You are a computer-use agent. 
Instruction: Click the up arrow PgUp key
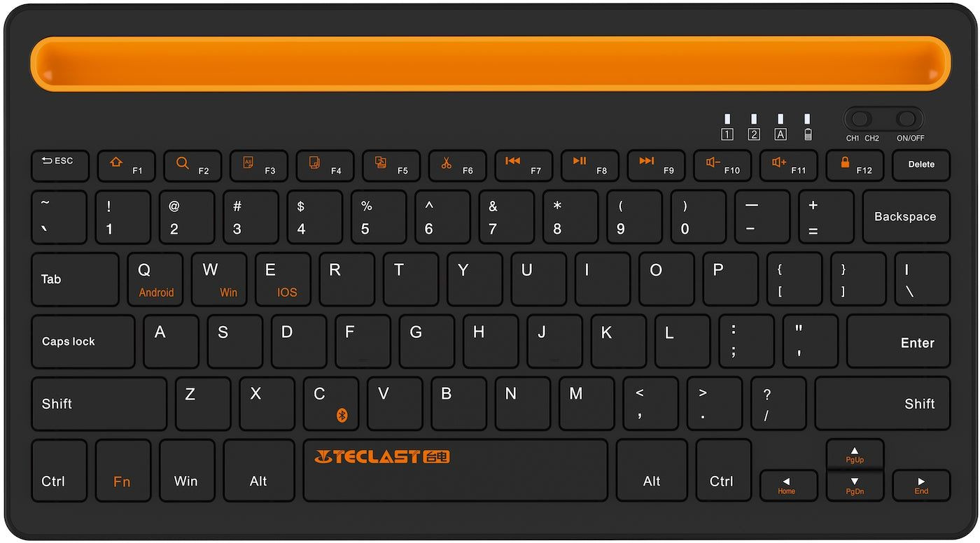855,453
